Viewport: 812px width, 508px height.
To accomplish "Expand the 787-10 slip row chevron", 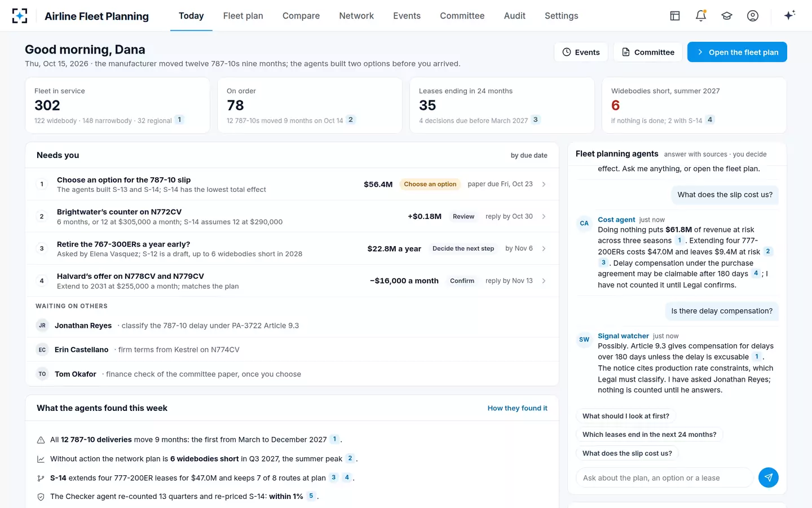I will pos(544,184).
